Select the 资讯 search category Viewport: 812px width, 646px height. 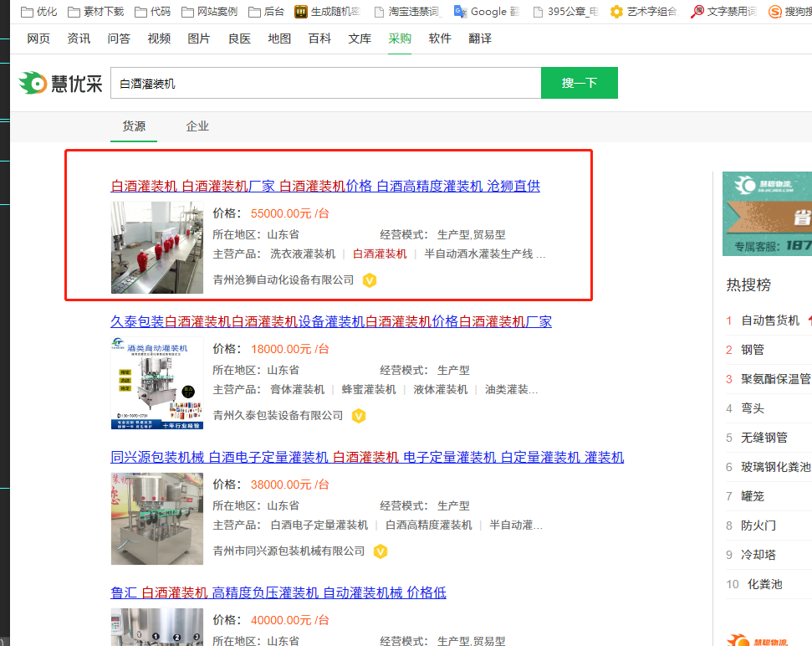pyautogui.click(x=79, y=38)
